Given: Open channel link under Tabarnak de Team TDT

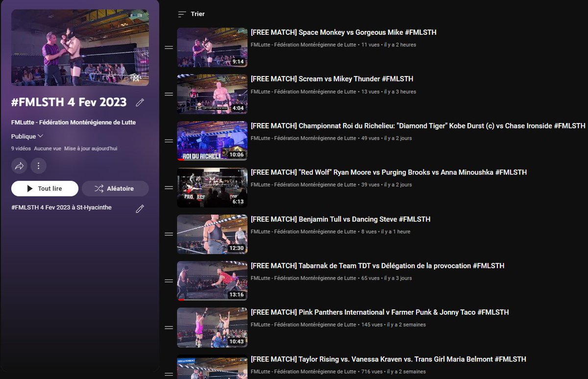Looking at the screenshot, I should (x=303, y=278).
